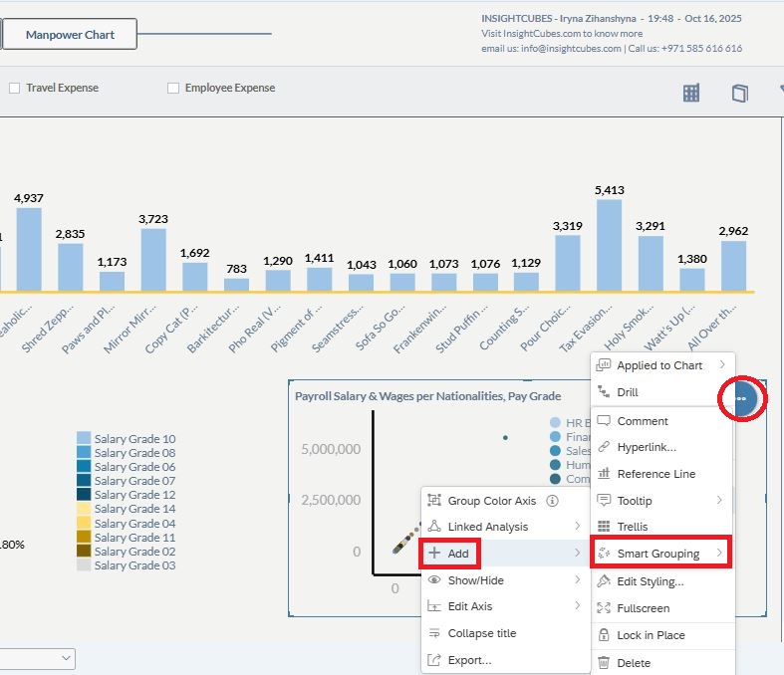Choose Lock in Place option

[651, 635]
